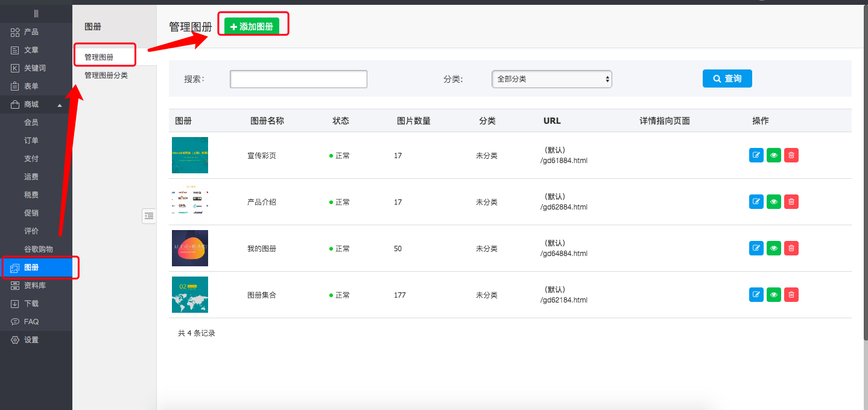Click the eye icon on 产品介绍 row
The image size is (868, 410).
point(773,202)
